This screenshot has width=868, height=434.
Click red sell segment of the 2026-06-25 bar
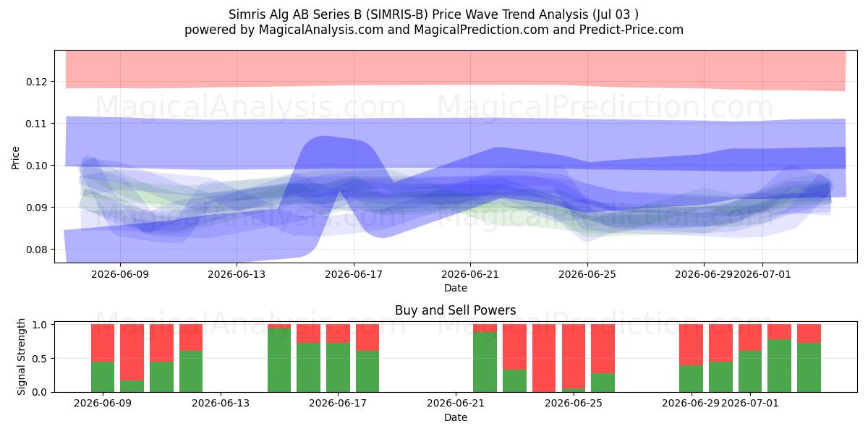pos(574,357)
